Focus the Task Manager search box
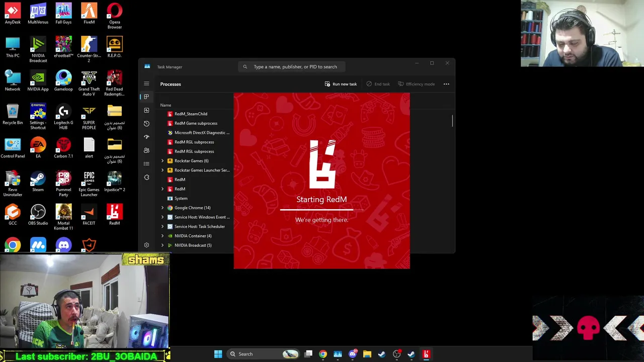 coord(292,66)
